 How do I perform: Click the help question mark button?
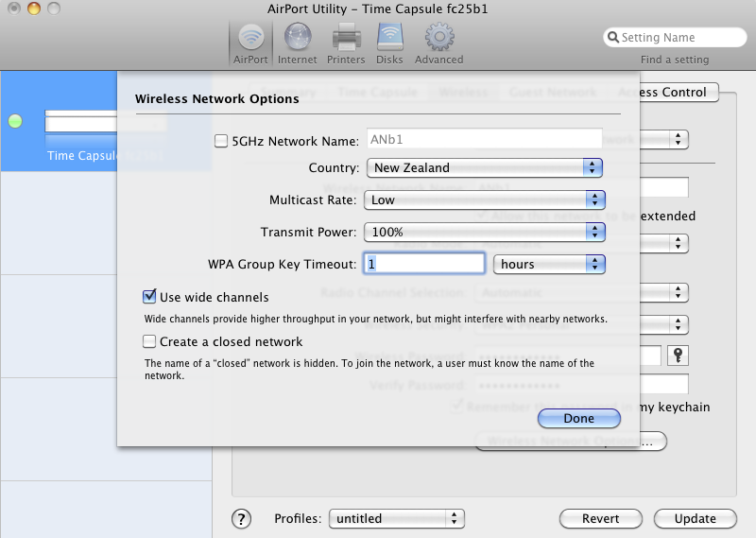(x=241, y=519)
